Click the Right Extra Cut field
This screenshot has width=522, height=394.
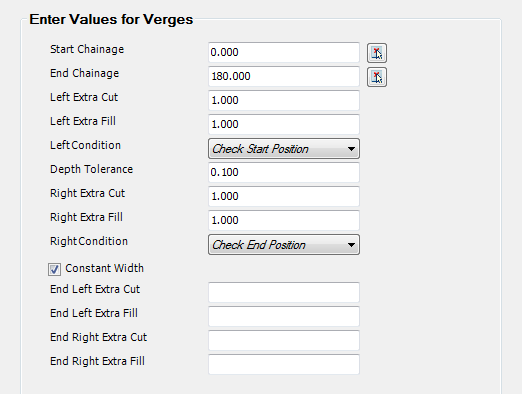pyautogui.click(x=284, y=196)
